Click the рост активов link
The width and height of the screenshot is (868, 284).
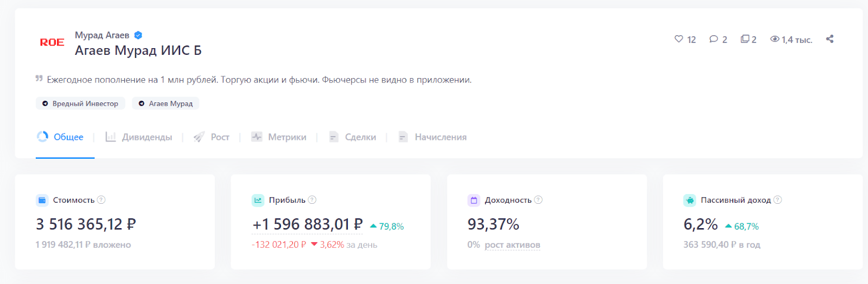coord(512,245)
